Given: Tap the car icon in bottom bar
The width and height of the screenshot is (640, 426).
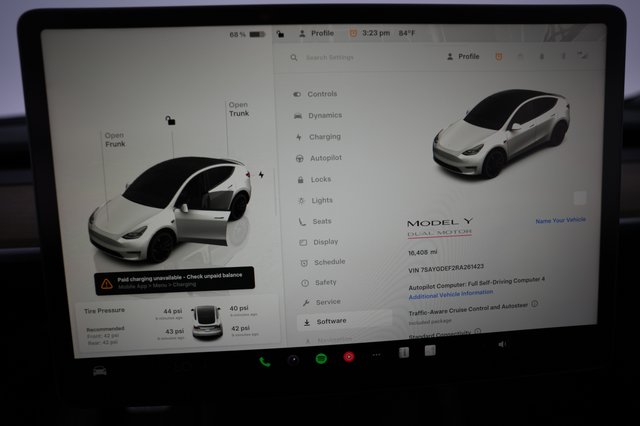Looking at the screenshot, I should 100,371.
